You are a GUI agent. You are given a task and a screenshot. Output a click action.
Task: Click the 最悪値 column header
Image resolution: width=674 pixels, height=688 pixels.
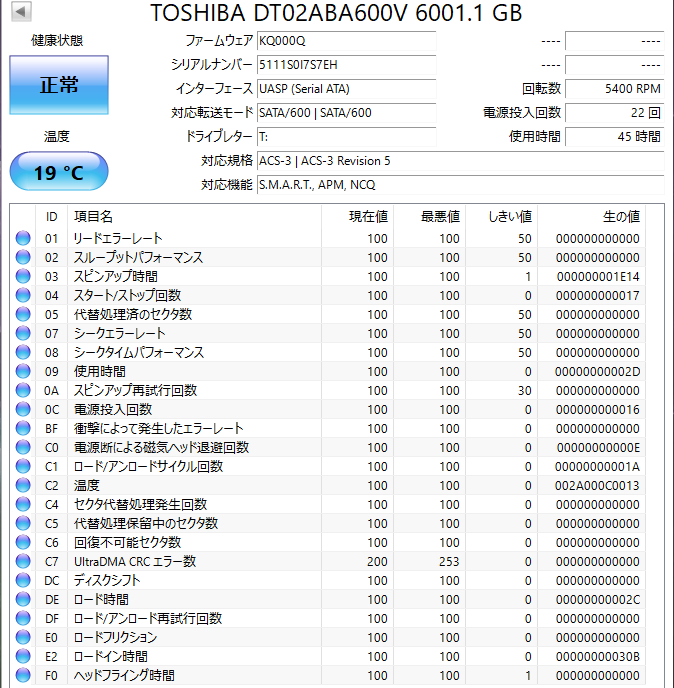[x=429, y=217]
